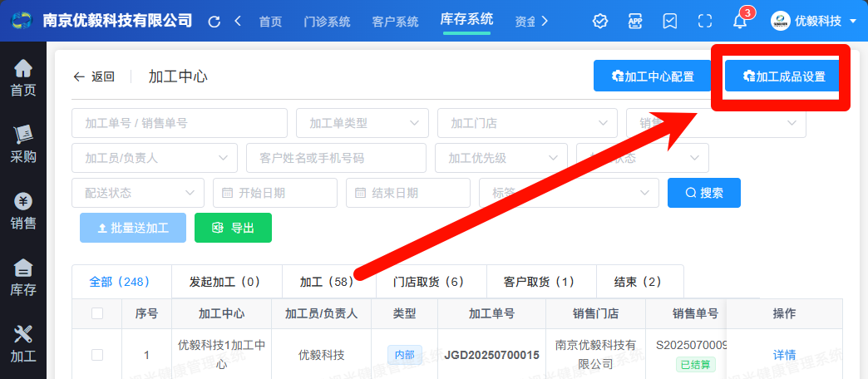
Task: Click the refresh icon in top bar
Action: 215,22
